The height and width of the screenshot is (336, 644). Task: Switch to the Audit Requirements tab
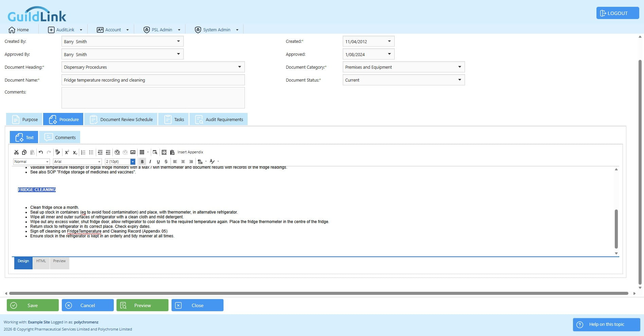pyautogui.click(x=218, y=119)
